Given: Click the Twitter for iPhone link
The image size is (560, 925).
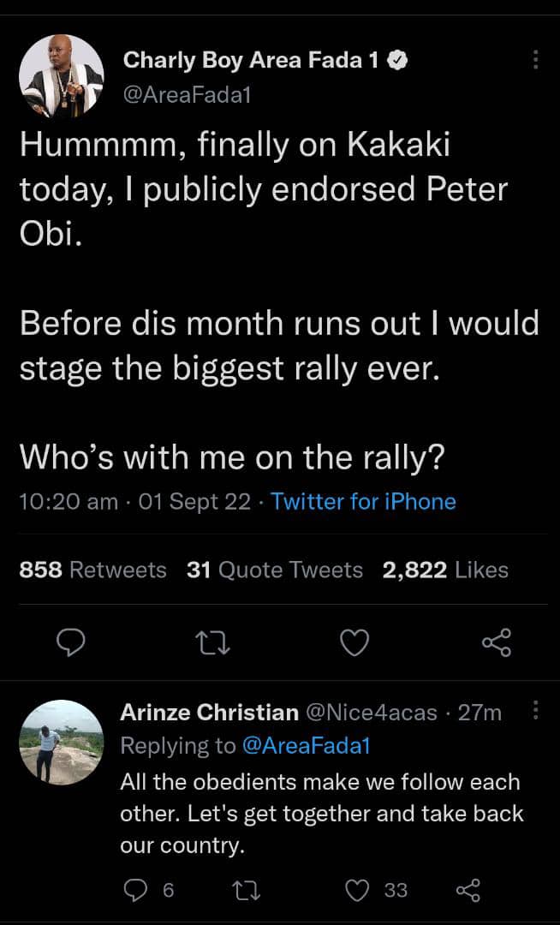Looking at the screenshot, I should [363, 502].
